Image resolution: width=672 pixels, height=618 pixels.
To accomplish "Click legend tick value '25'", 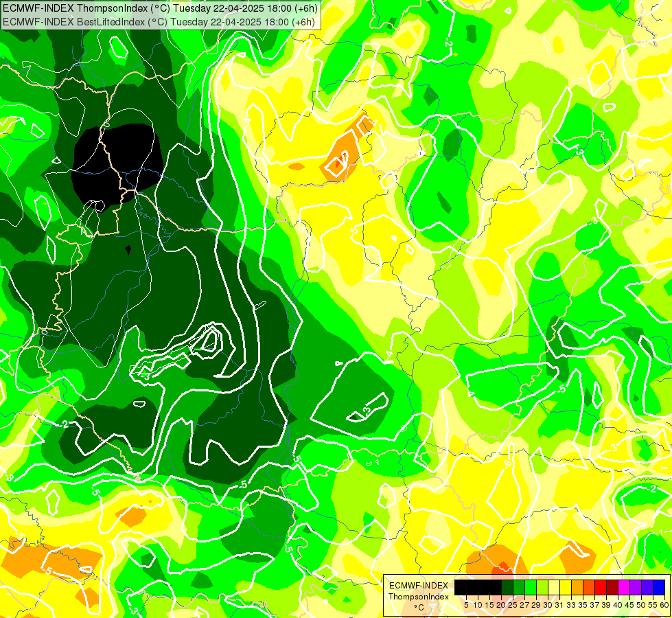I will coord(513,605).
